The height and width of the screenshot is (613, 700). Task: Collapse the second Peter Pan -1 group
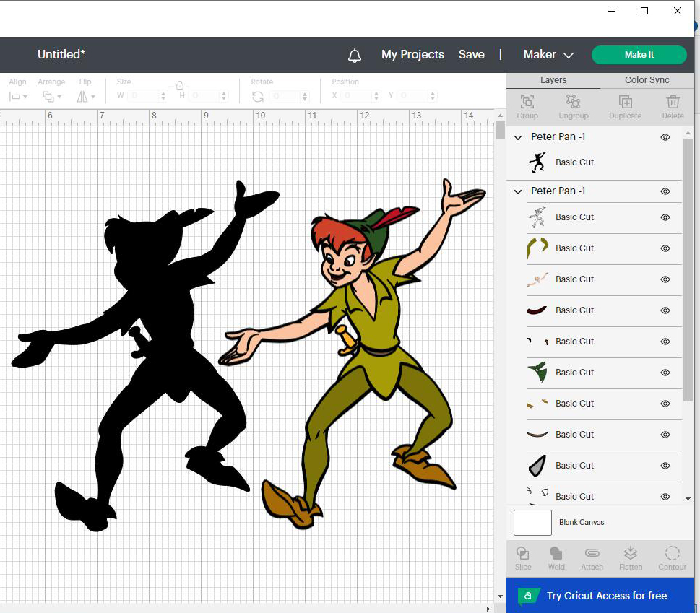tap(518, 192)
